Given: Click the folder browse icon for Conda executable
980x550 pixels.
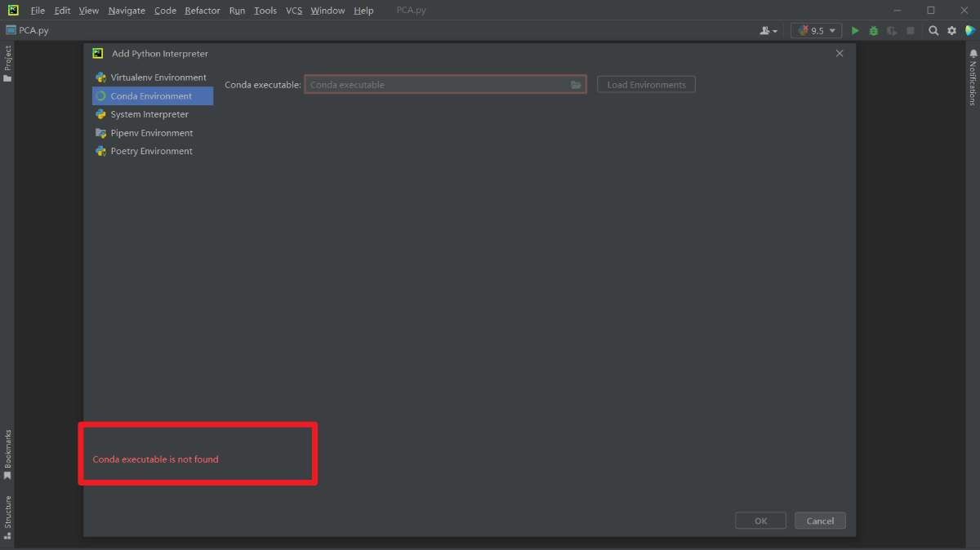Looking at the screenshot, I should 576,85.
